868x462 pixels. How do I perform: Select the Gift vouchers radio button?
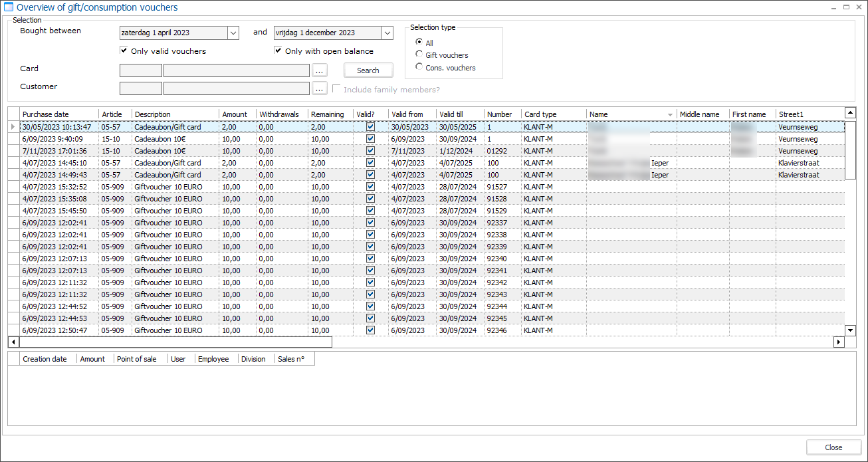pos(419,54)
